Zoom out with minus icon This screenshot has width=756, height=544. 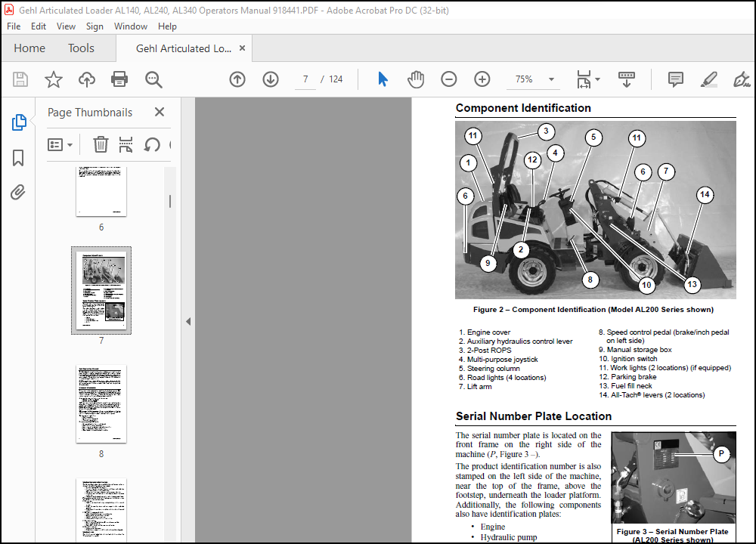[449, 79]
